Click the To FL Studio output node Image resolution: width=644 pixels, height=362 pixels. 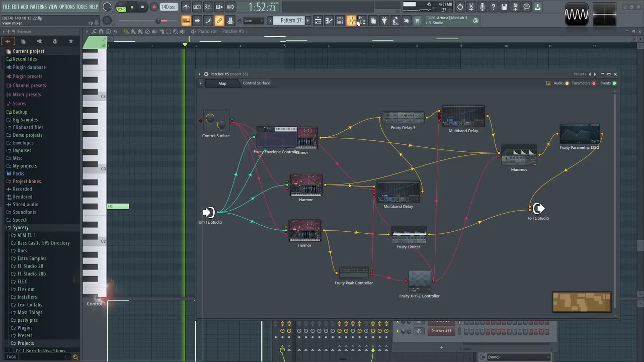(x=538, y=208)
